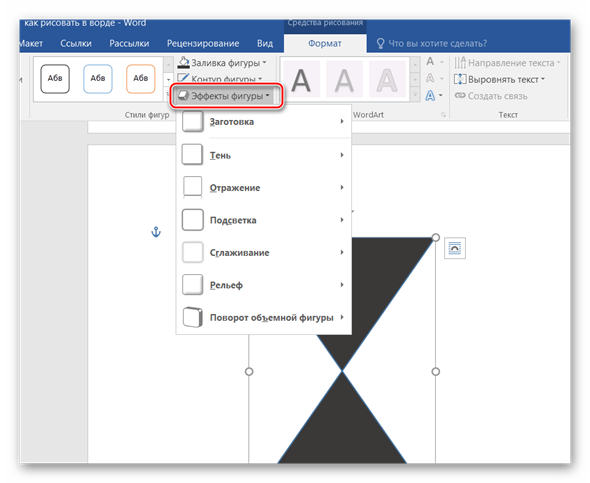
Task: Open the Поворот объемной фигуры submenu
Action: [x=263, y=317]
